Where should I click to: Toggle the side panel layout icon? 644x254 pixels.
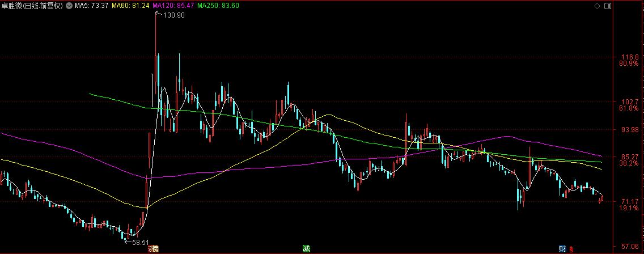point(608,6)
